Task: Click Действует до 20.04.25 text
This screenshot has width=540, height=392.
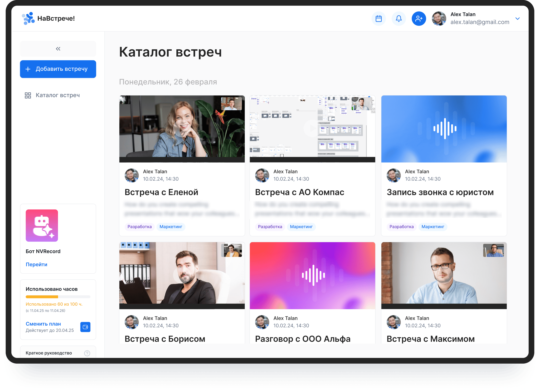Action: point(49,330)
